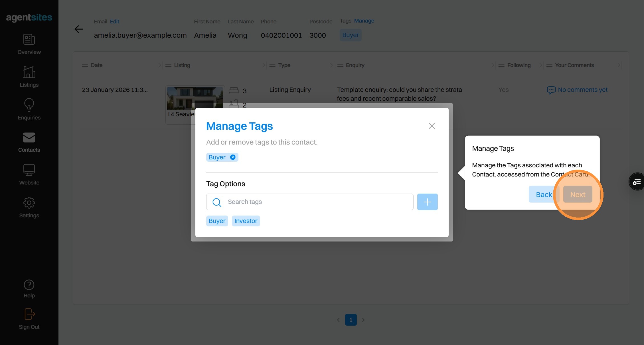Open Enquiries lightbulb icon
This screenshot has width=644, height=345.
[x=29, y=105]
